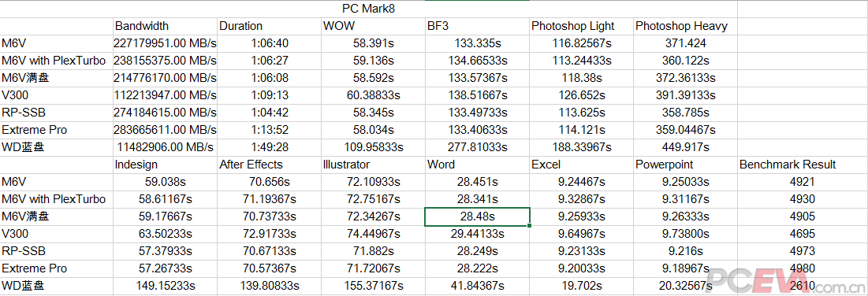Click the Photoshop Light header cell
868x296 pixels.
coord(581,26)
